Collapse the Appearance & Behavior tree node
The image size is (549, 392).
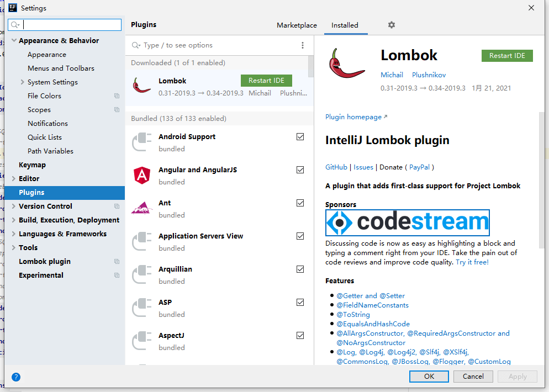point(14,41)
